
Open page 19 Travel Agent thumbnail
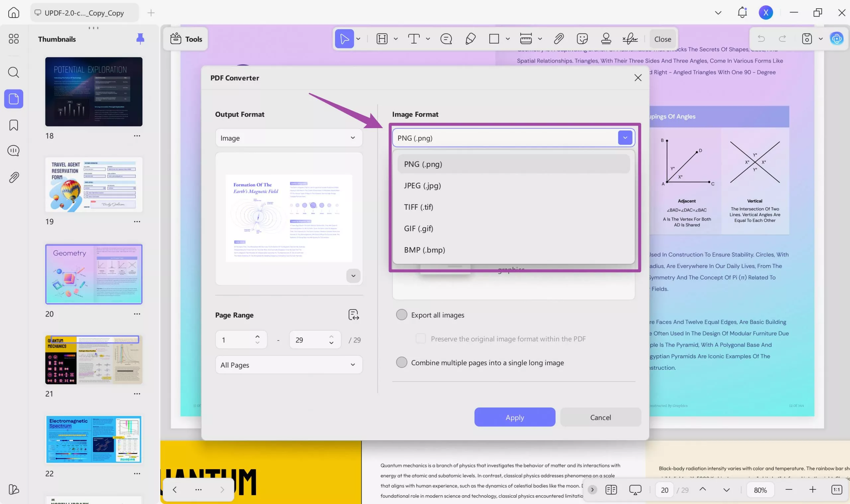coord(93,185)
